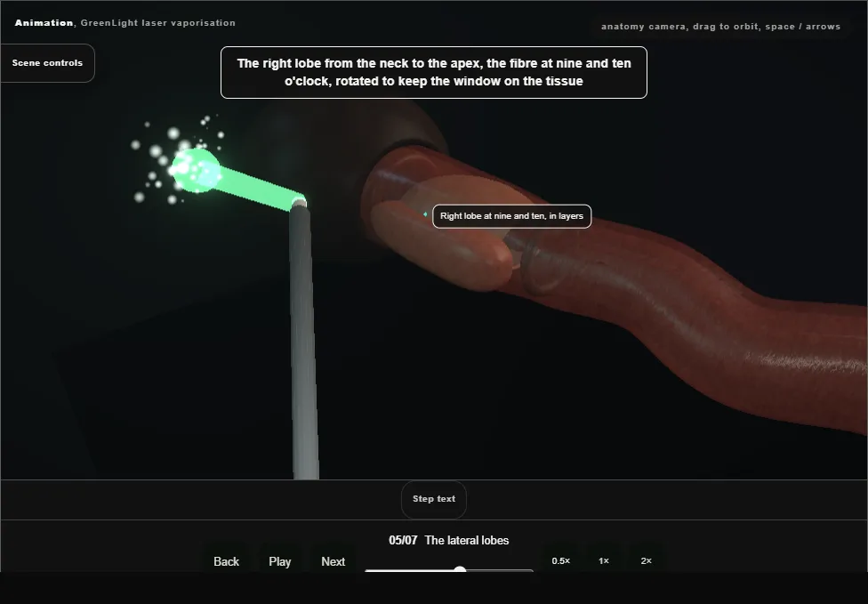Image resolution: width=868 pixels, height=604 pixels.
Task: Start the animation with Play
Action: pos(279,561)
